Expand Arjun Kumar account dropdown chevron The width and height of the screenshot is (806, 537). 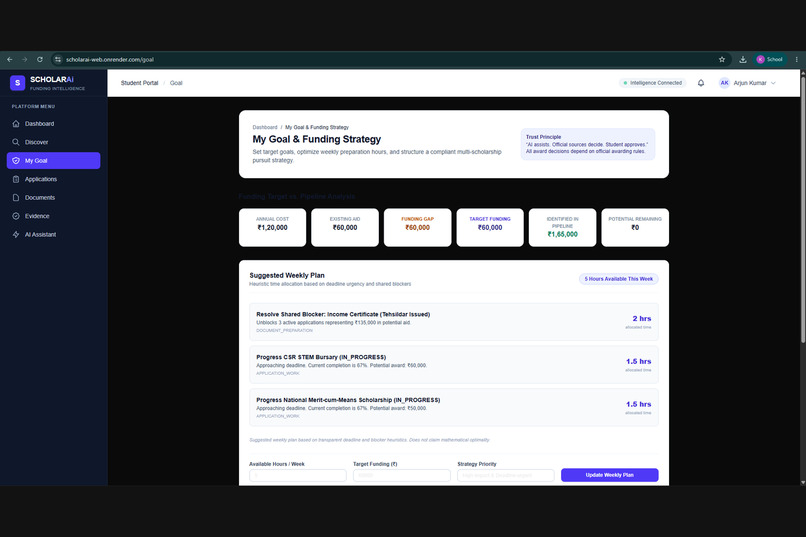pos(773,83)
